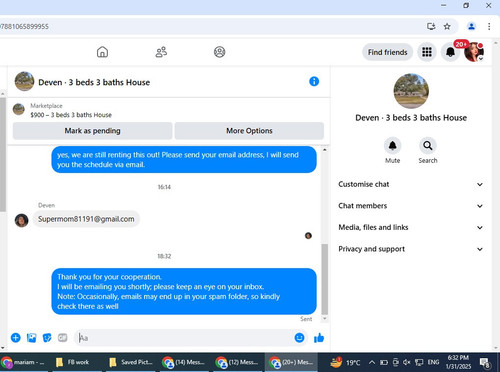Click the chat messages vertical scrollbar
The image size is (500, 372).
pyautogui.click(x=324, y=279)
